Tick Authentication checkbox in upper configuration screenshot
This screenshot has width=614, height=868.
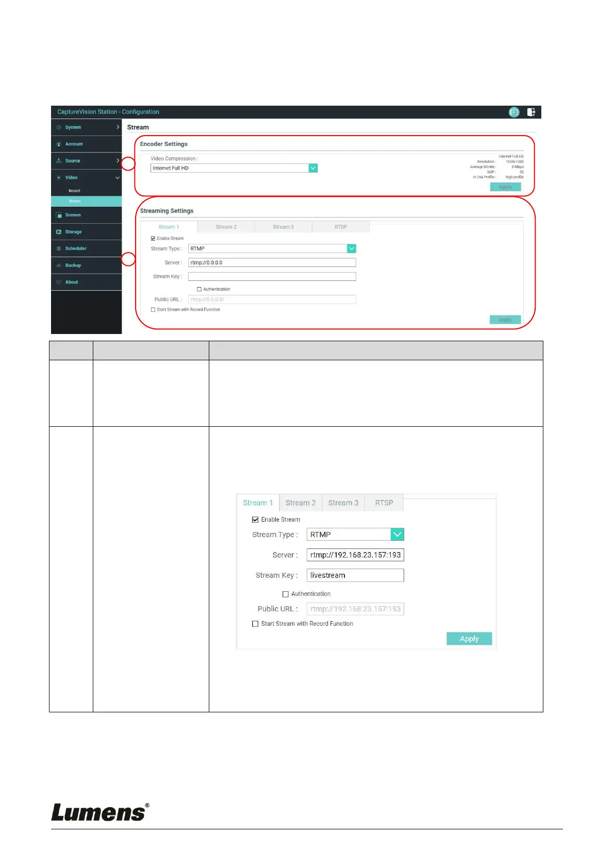(x=200, y=290)
